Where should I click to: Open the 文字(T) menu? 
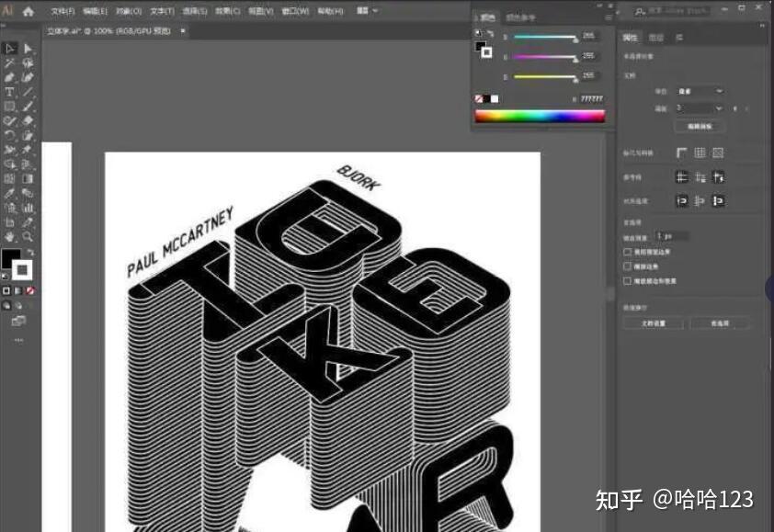163,11
